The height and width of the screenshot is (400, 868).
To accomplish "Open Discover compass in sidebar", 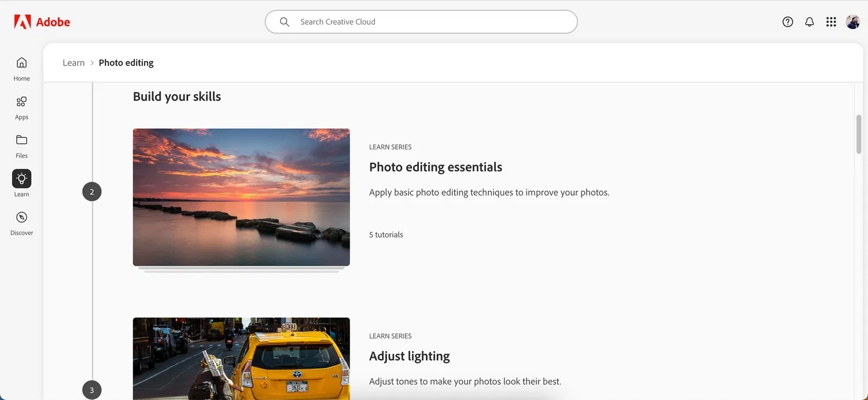I will click(21, 223).
